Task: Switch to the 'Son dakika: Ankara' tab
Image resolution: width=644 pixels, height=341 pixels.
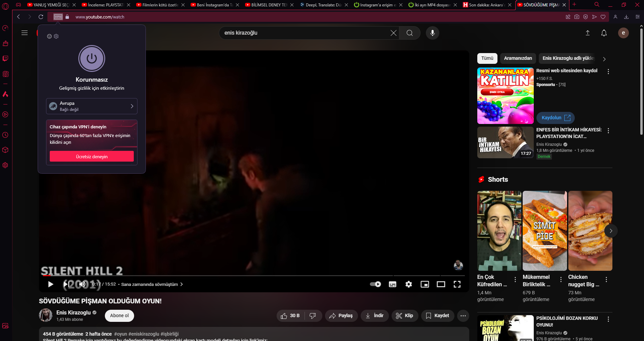Action: tap(487, 5)
